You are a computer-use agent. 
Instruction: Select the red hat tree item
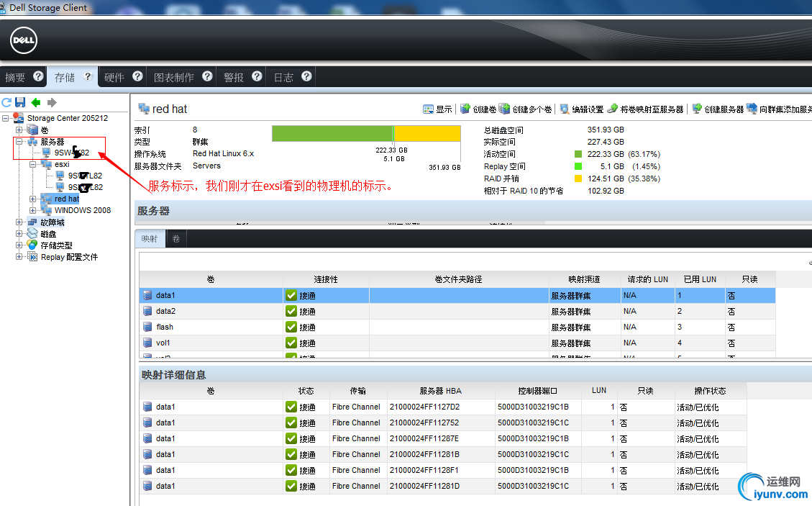pyautogui.click(x=67, y=199)
